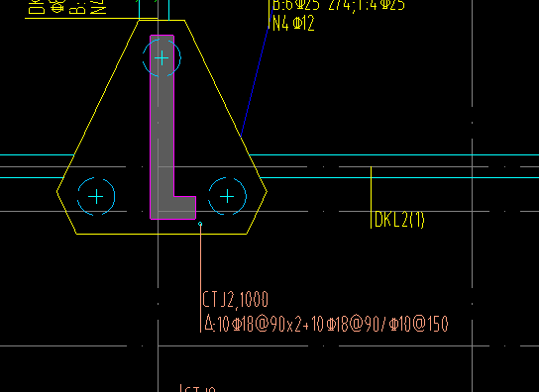539x392 pixels.
Task: Click the top pile circle inside the column
Action: tap(162, 57)
